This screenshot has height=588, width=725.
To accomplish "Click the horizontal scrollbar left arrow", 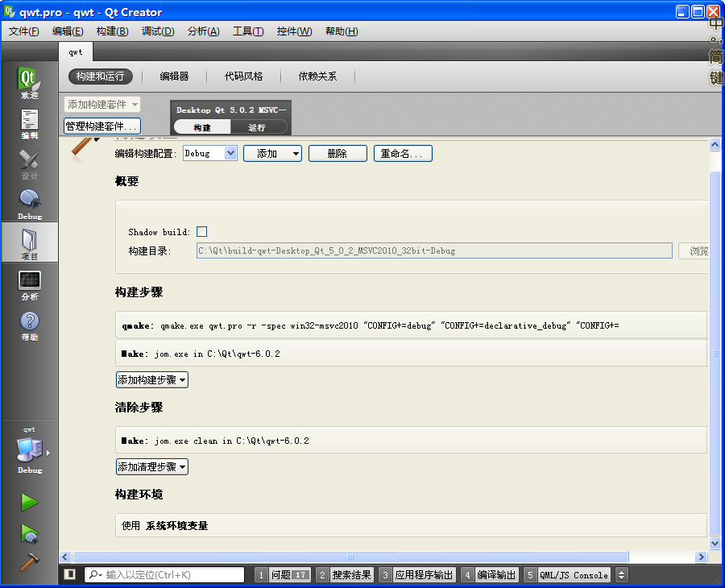I will tap(65, 557).
